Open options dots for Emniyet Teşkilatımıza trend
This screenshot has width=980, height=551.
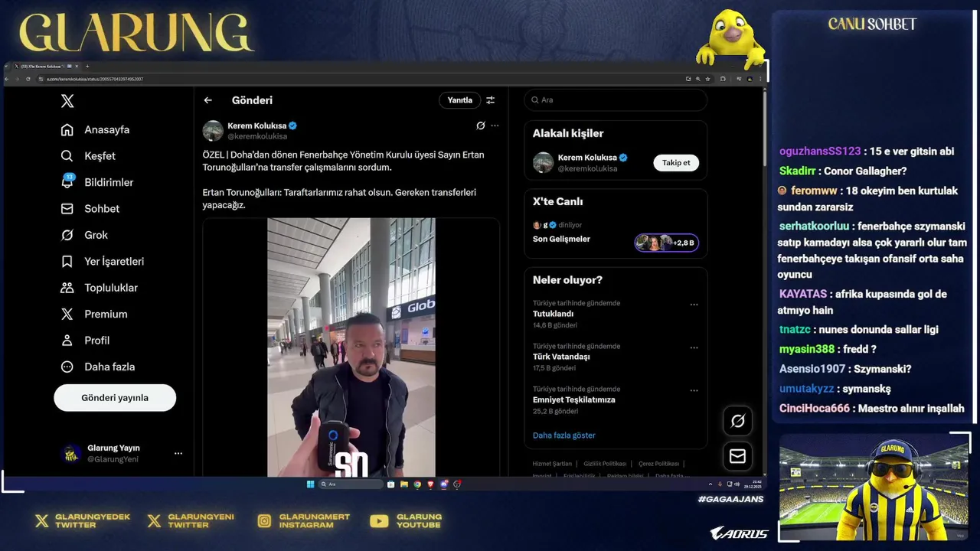pos(694,390)
